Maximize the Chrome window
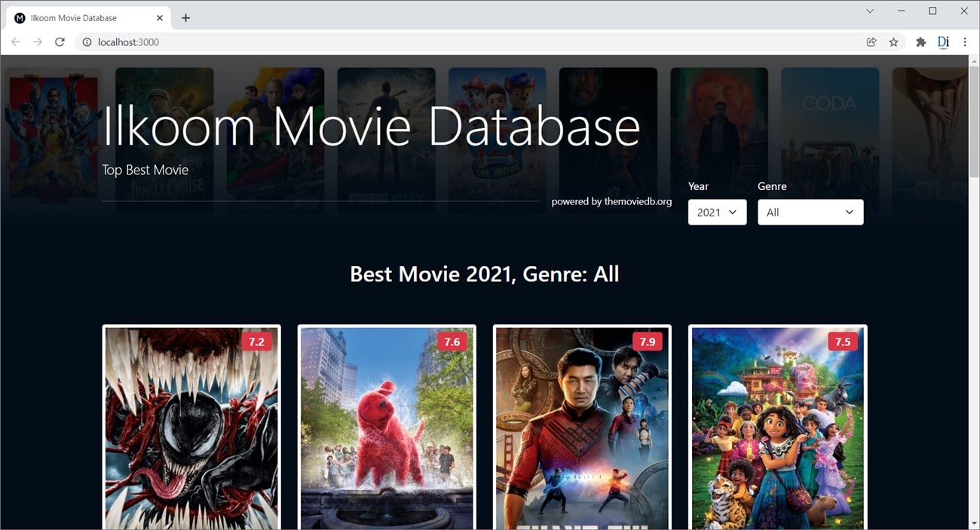Viewport: 980px width, 530px height. [x=933, y=11]
